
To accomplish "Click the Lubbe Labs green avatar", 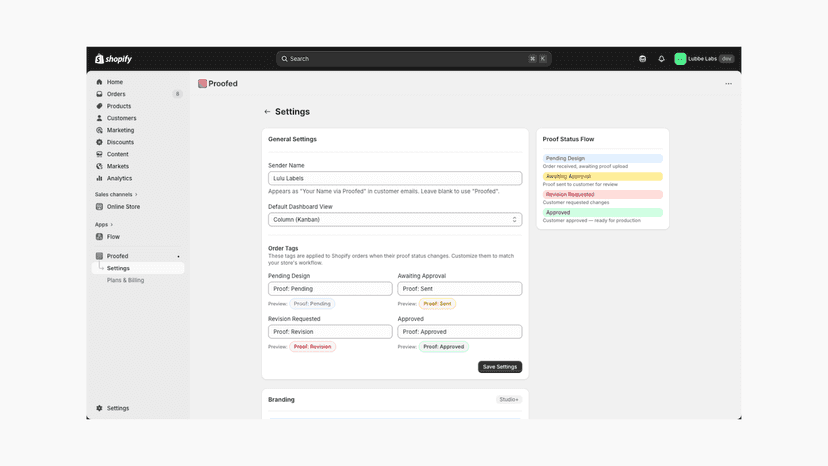I will click(680, 59).
